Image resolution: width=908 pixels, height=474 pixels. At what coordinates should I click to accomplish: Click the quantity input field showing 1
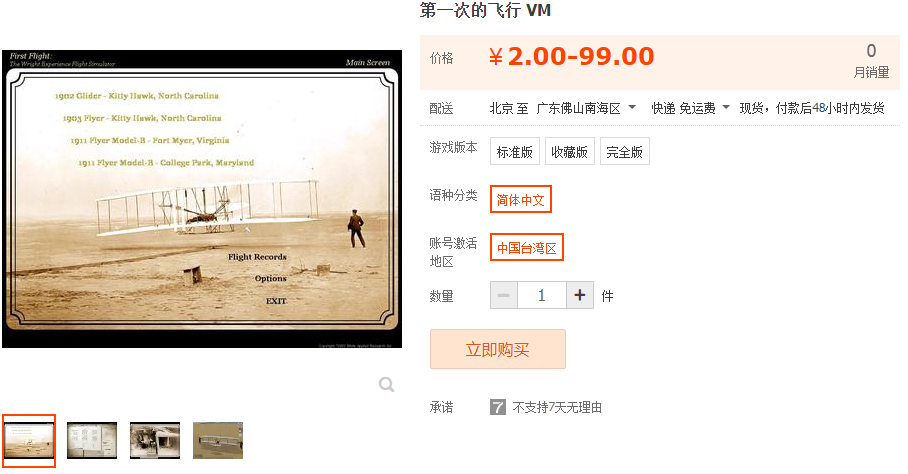tap(541, 295)
